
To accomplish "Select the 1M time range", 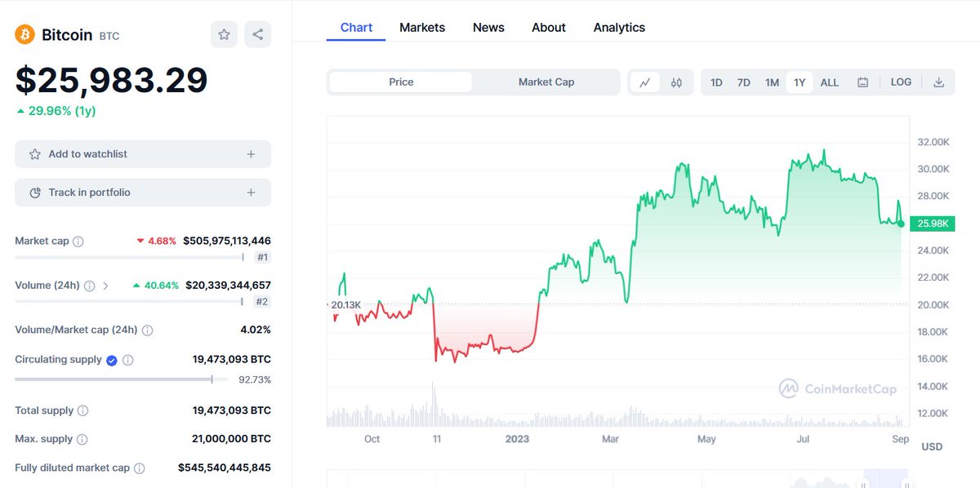I will pos(772,82).
